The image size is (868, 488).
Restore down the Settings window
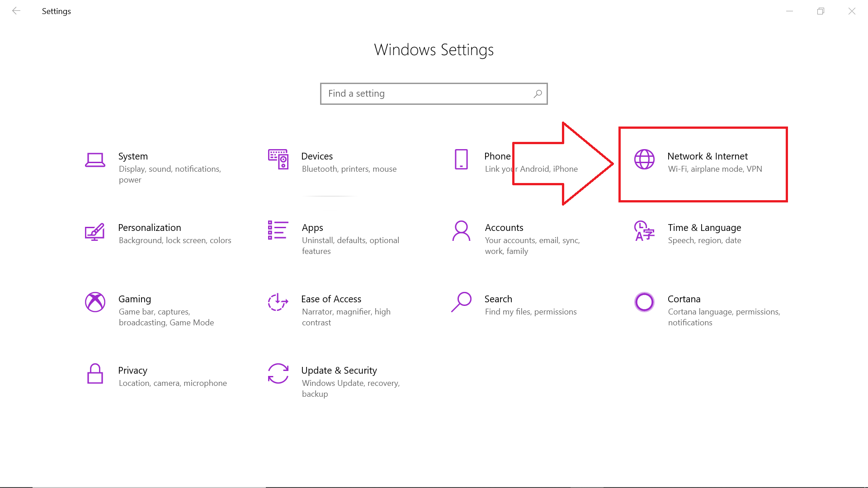[x=821, y=11]
